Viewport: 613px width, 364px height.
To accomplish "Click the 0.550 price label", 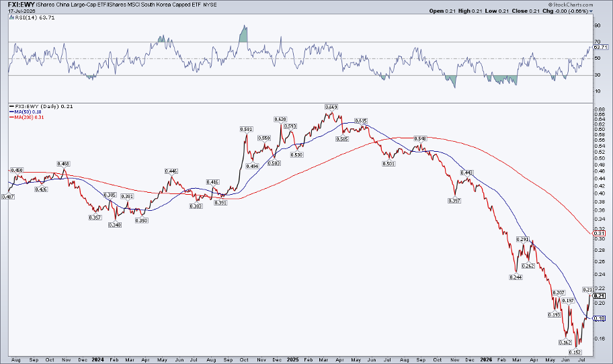I will [264, 138].
